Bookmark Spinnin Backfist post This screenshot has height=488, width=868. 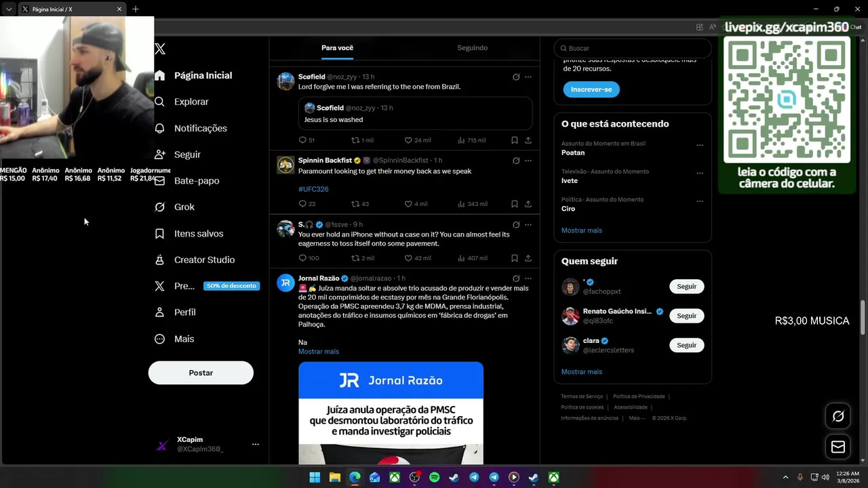click(515, 204)
